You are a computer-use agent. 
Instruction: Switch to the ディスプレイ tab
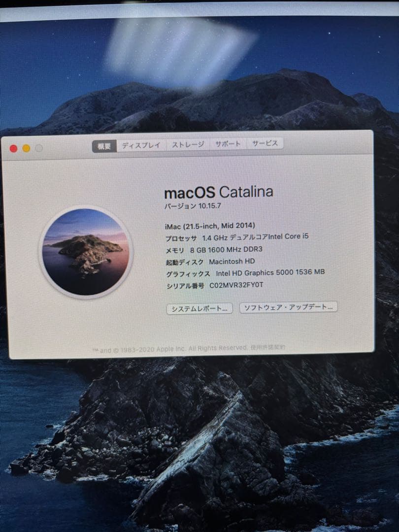click(x=142, y=145)
